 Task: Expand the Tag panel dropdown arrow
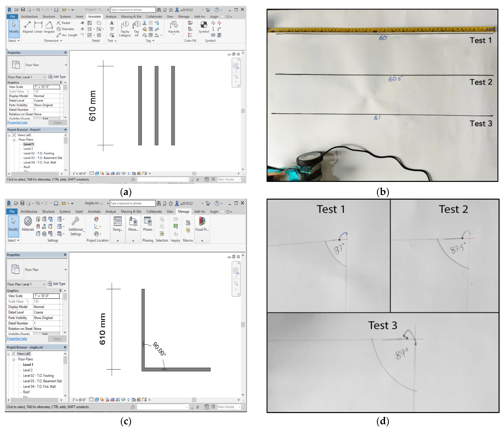pyautogui.click(x=153, y=41)
